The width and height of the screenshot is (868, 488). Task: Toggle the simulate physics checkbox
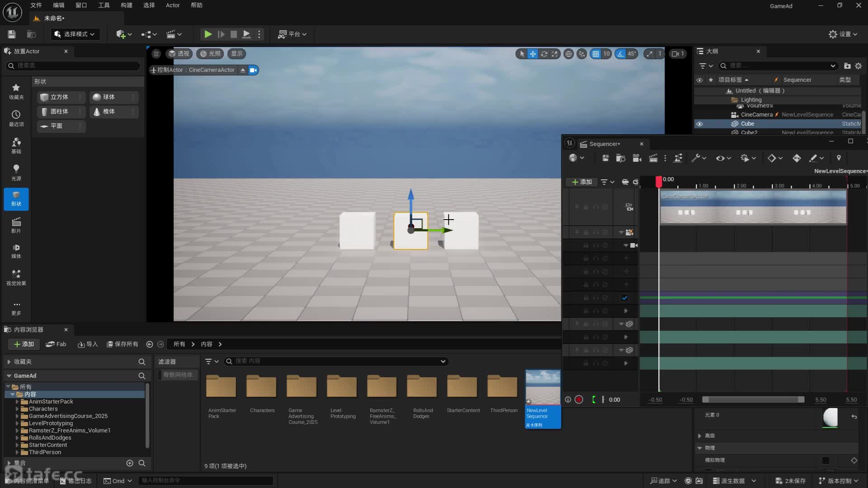tap(826, 460)
